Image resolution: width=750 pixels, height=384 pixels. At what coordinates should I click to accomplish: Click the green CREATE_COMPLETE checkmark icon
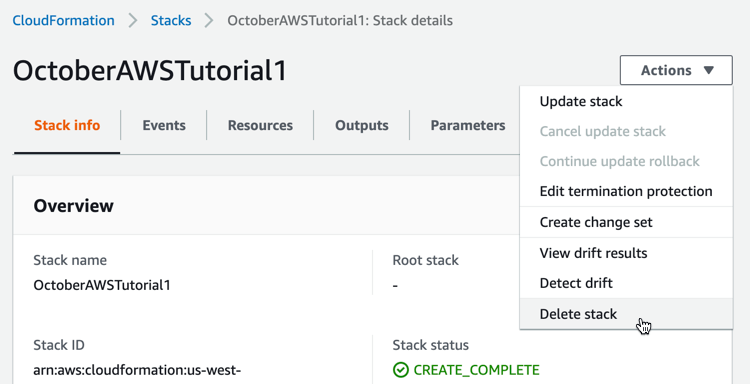[x=400, y=370]
